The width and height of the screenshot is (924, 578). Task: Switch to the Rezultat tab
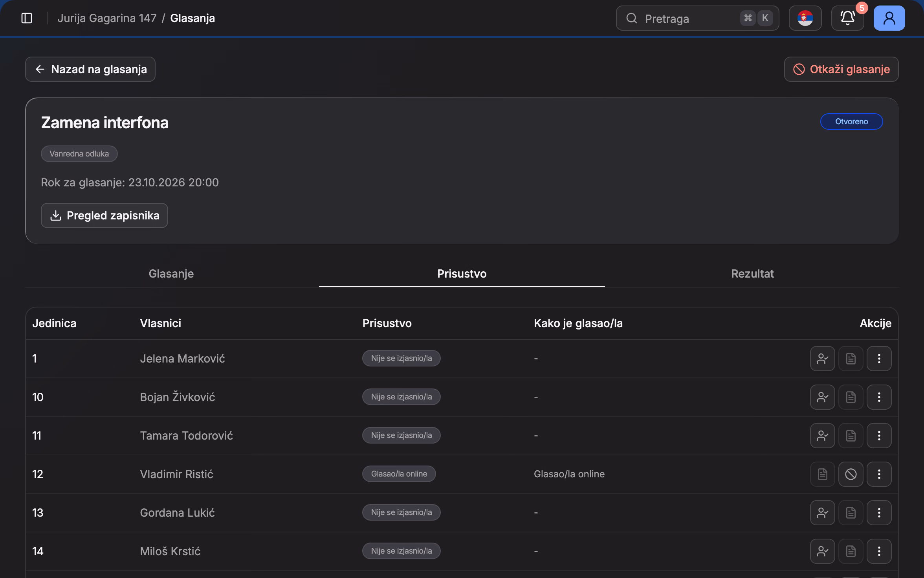752,274
